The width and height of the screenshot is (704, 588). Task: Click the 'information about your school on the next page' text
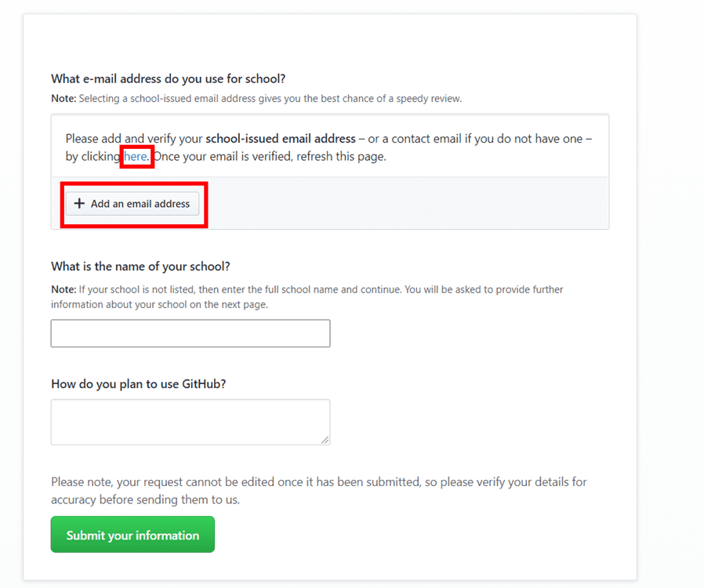point(159,304)
